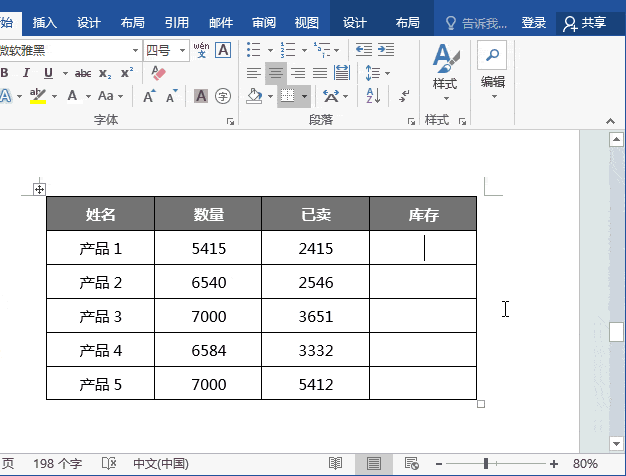
Task: Toggle bold formatting
Action: pos(5,73)
